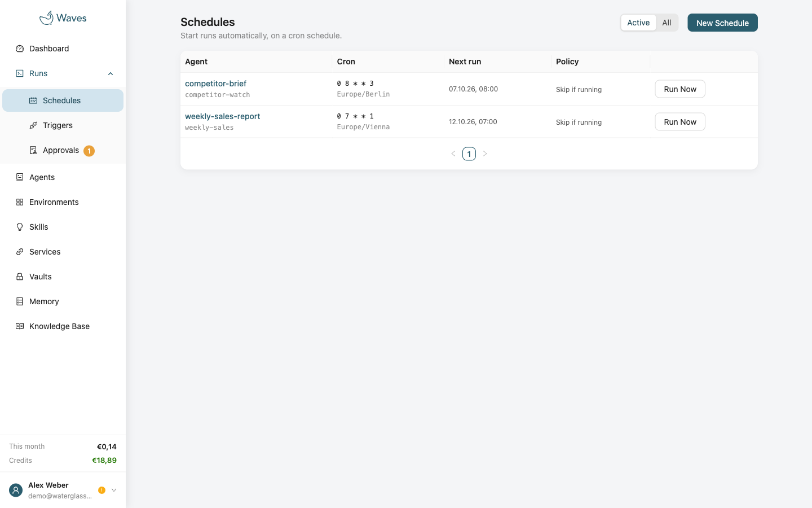Open the competitor-brief agent link
The width and height of the screenshot is (812, 508).
point(215,84)
